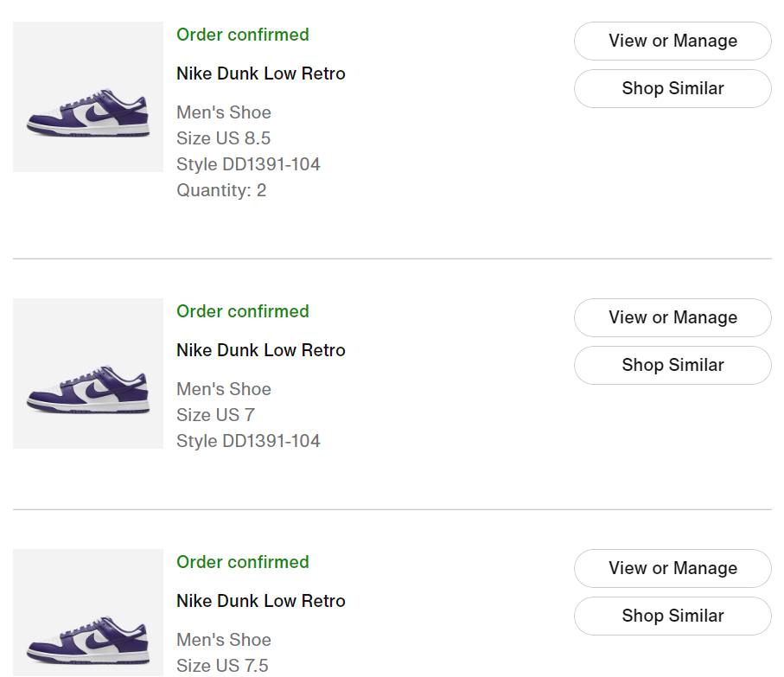The width and height of the screenshot is (784, 677).
Task: Click the Quantity: 2 text
Action: pos(221,190)
